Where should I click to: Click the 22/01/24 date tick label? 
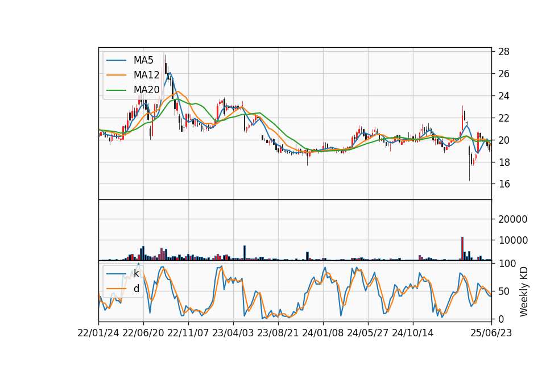98,333
